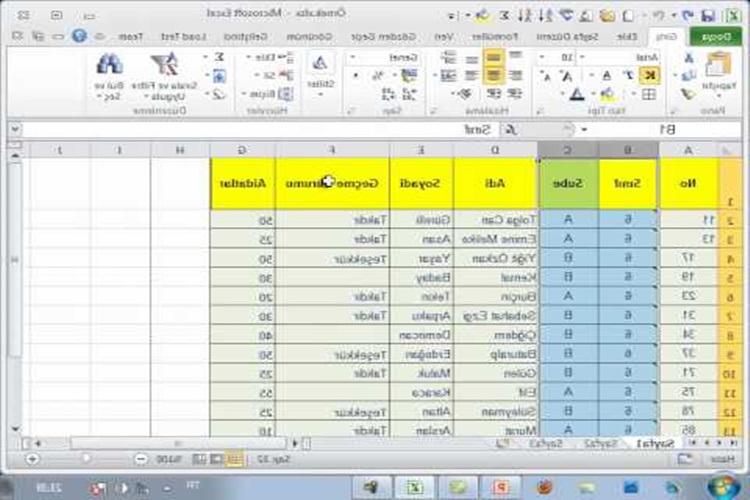
Task: Click the Windows Start orb
Action: (x=724, y=486)
